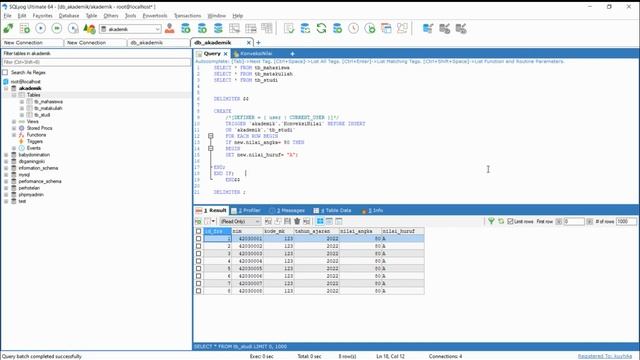Expand the Views node
This screenshot has width=640, height=360.
[14, 122]
